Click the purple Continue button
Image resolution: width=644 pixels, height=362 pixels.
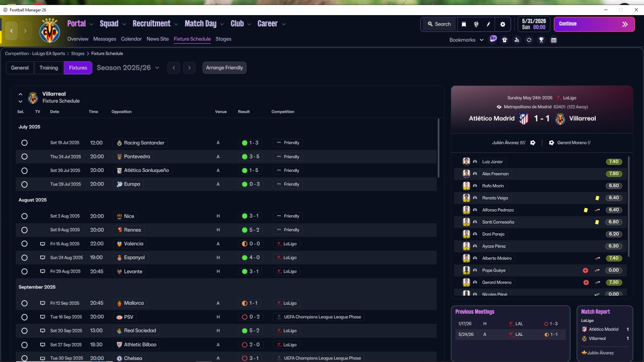pos(594,24)
